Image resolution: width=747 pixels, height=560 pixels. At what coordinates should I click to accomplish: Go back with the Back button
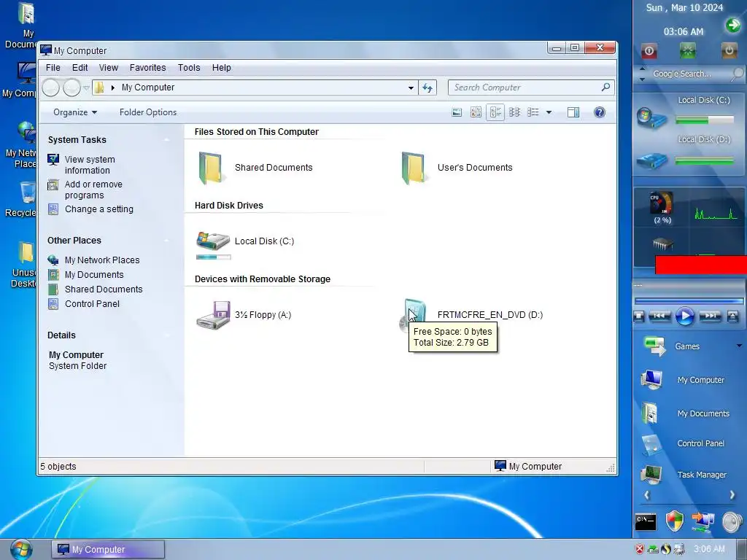click(x=51, y=87)
